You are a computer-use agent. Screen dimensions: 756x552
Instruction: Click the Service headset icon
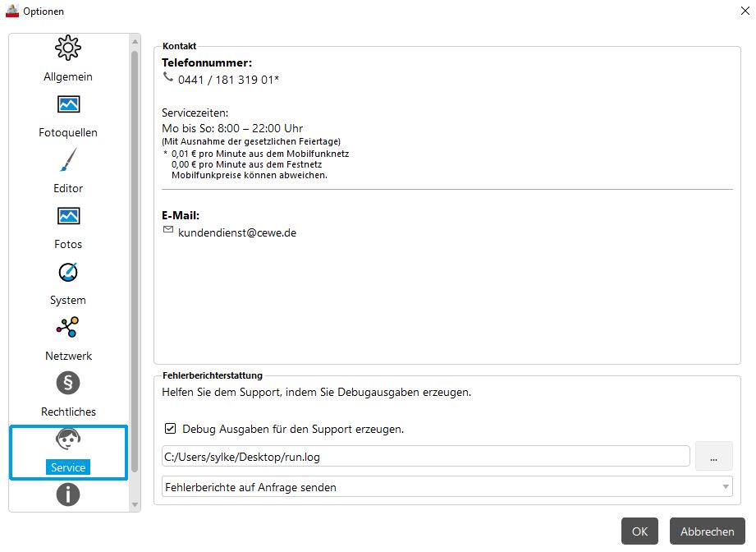coord(68,439)
